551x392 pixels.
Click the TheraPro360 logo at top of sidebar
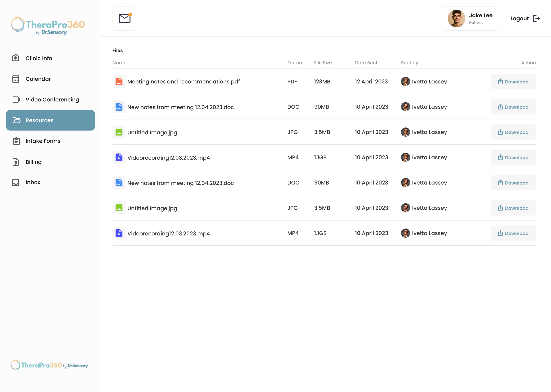click(x=48, y=26)
